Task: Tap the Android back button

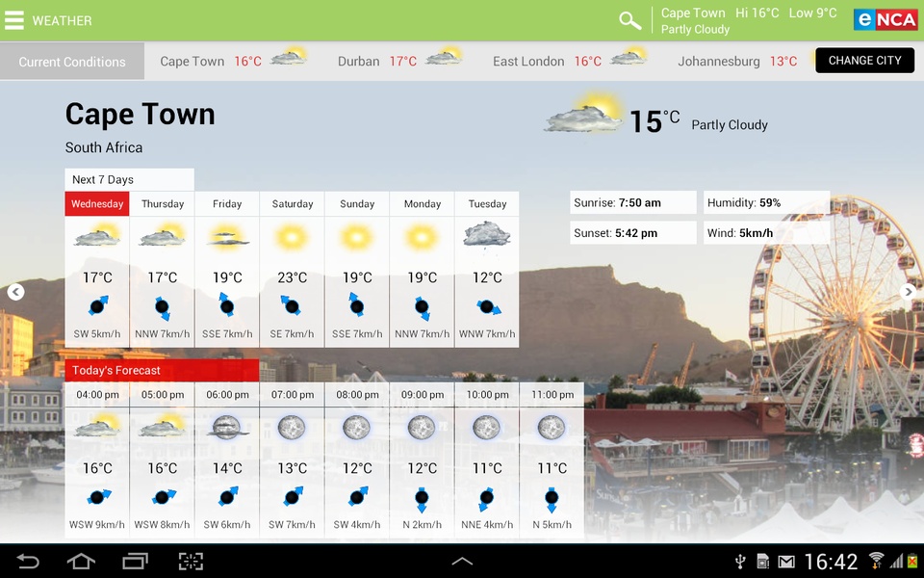Action: coord(28,561)
